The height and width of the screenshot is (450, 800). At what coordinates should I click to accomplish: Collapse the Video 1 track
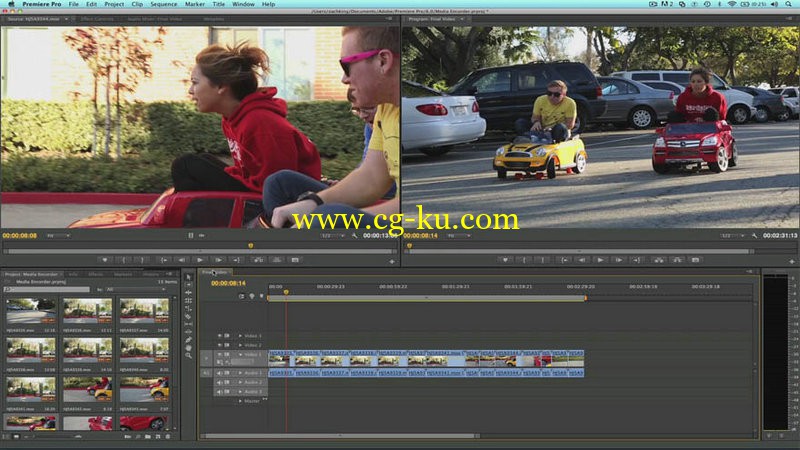tap(240, 354)
